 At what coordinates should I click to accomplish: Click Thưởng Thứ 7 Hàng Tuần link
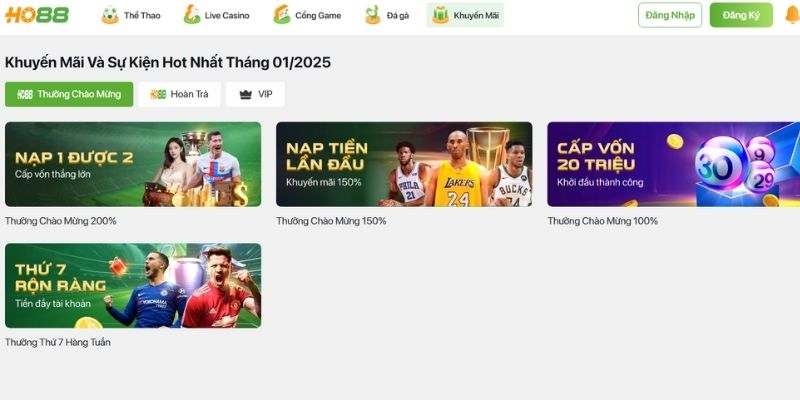click(58, 342)
